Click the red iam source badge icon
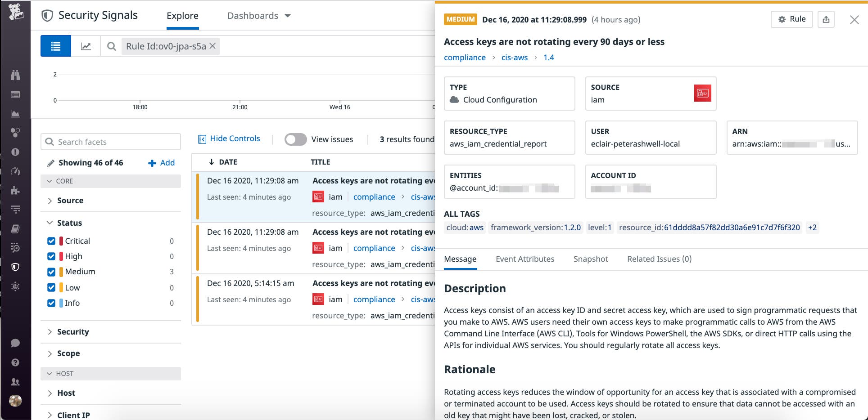Image resolution: width=868 pixels, height=420 pixels. coord(703,94)
